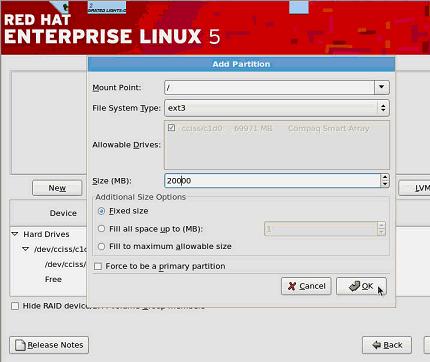The height and width of the screenshot is (362, 430).
Task: Click the document icon on Release Notes
Action: (x=20, y=345)
